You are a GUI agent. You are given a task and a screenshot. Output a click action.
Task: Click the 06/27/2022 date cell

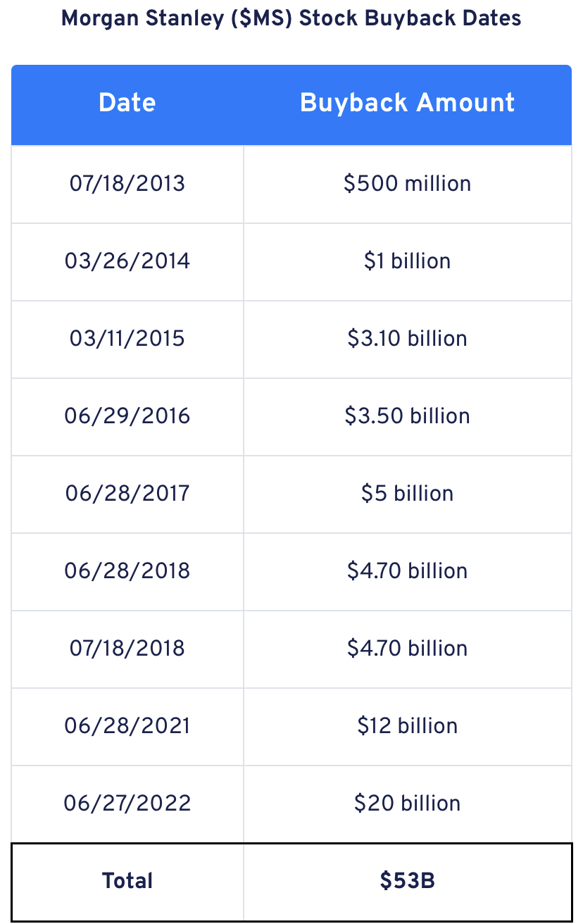127,804
